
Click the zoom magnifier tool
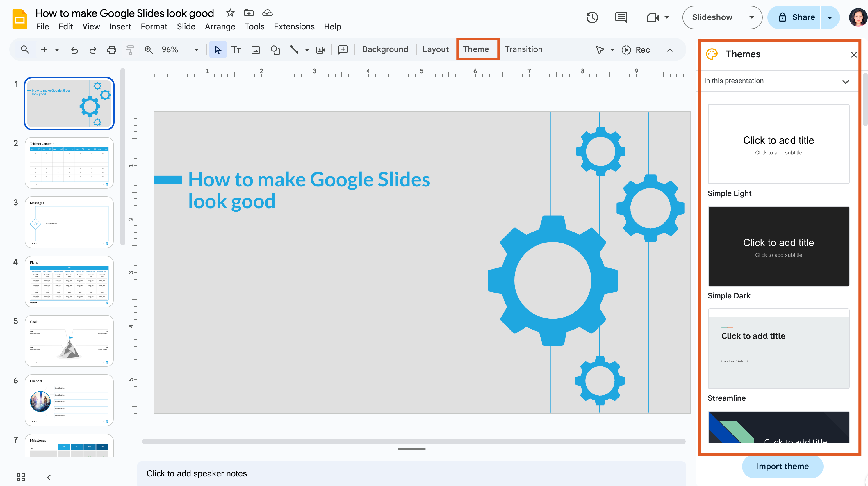tap(149, 50)
